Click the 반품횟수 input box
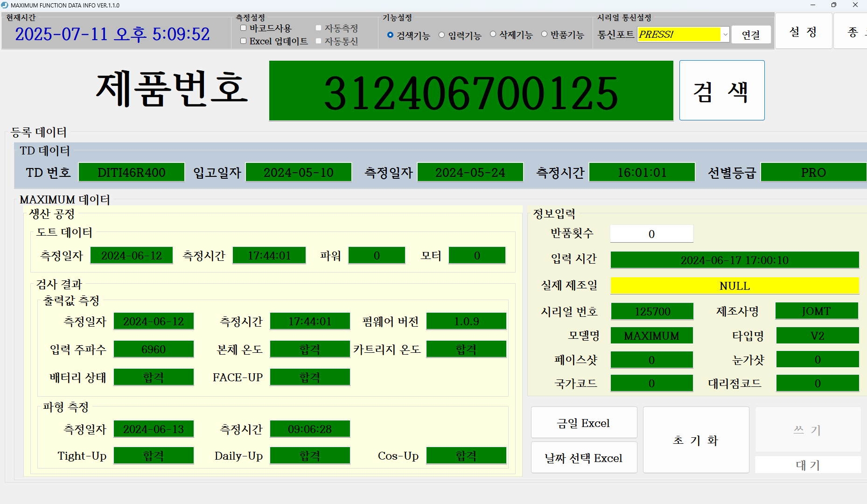867x504 pixels. (651, 234)
